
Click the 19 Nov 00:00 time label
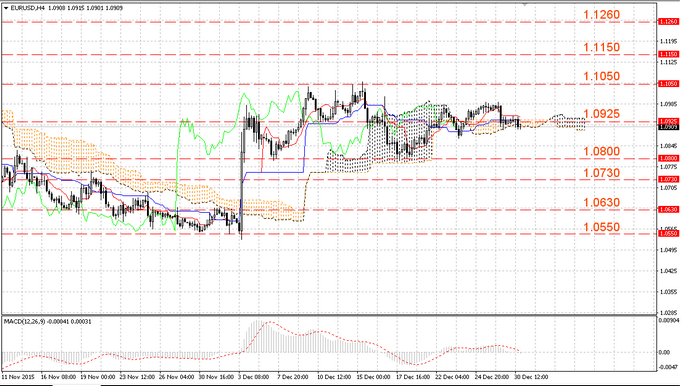coord(98,377)
